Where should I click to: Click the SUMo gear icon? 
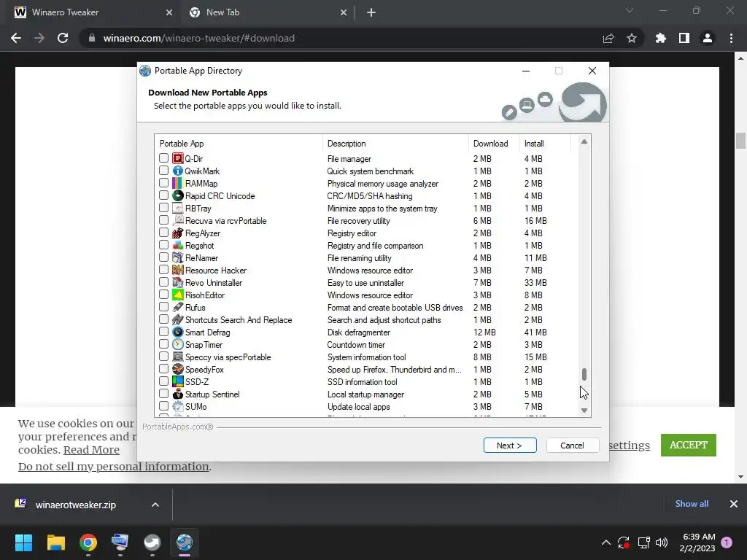178,406
